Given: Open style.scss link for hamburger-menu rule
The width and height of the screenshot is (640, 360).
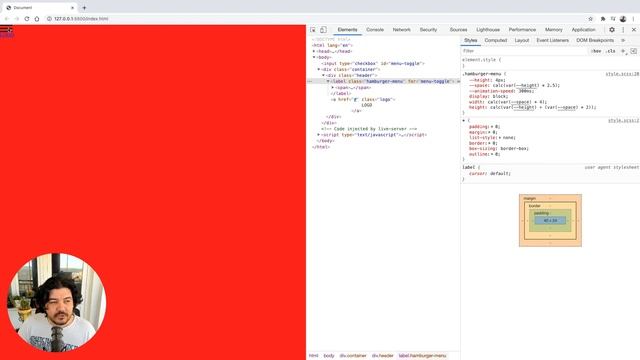Looking at the screenshot, I should coord(622,74).
